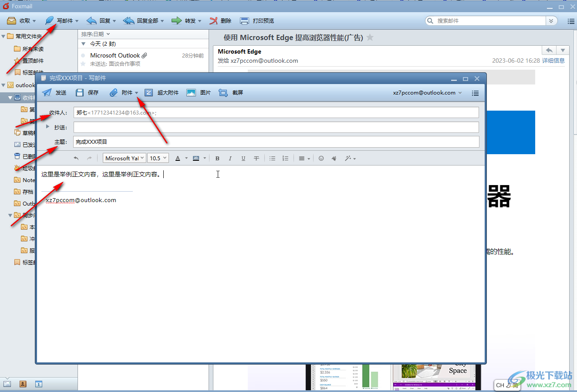This screenshot has height=392, width=577.
Task: Open the font size 10.5 dropdown
Action: (158, 159)
